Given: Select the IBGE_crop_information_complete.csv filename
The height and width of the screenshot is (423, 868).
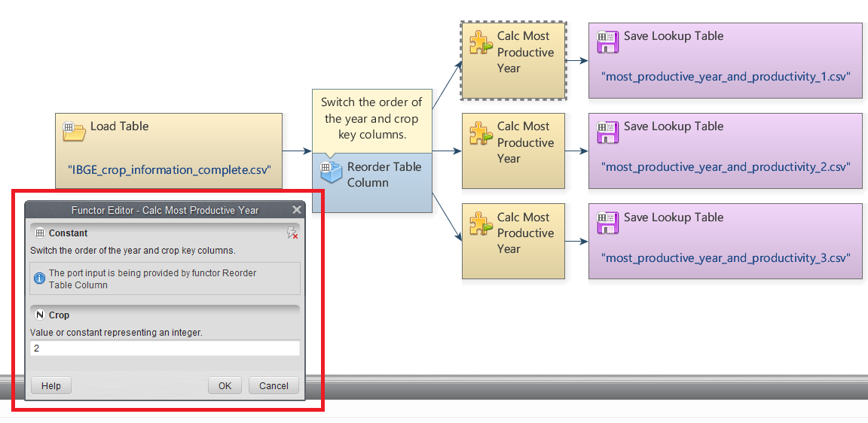Looking at the screenshot, I should coord(169,169).
